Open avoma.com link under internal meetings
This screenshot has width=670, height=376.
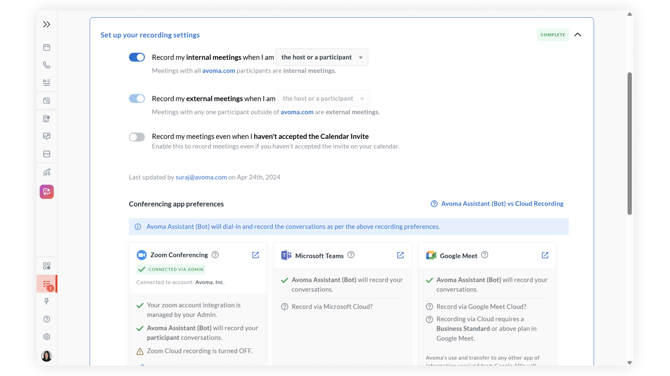point(219,71)
